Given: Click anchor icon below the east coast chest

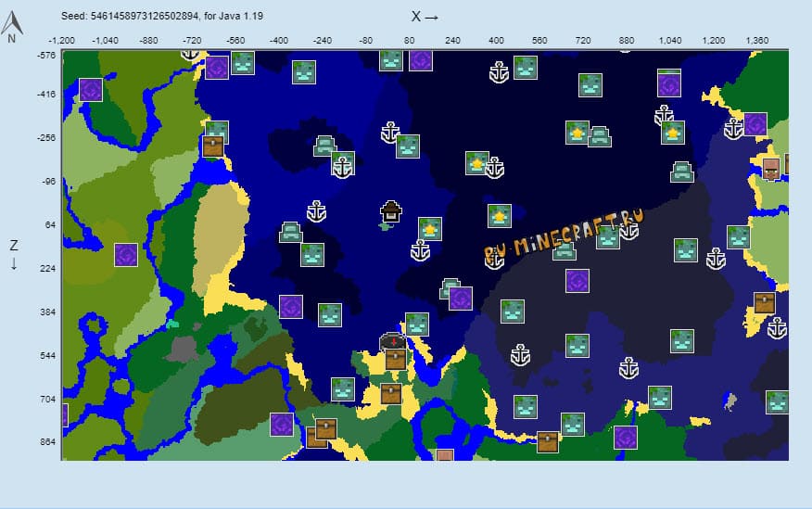Looking at the screenshot, I should [777, 328].
